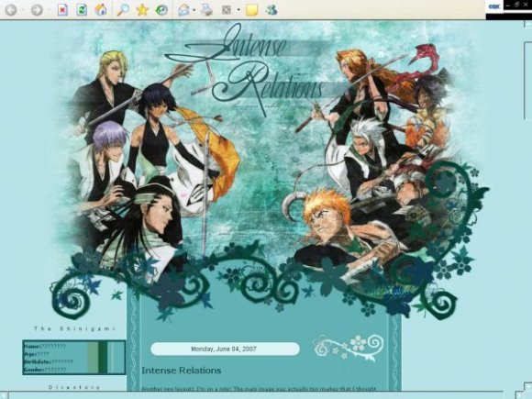
Task: Click 'The Shinigami' sidebar heading
Action: click(x=74, y=328)
